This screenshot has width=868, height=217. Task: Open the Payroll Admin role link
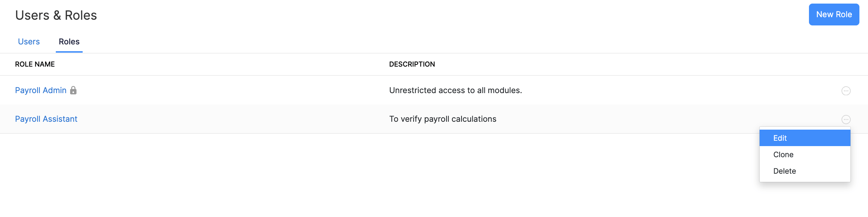[x=41, y=90]
